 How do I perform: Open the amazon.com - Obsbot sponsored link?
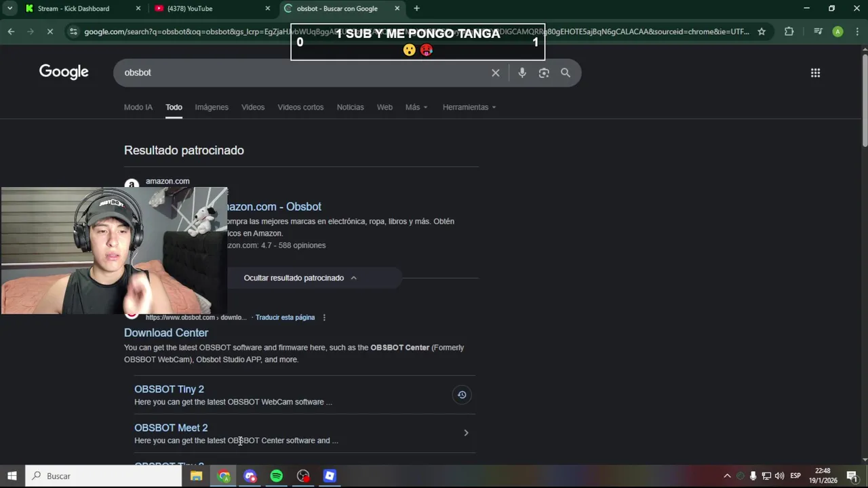[x=274, y=207]
